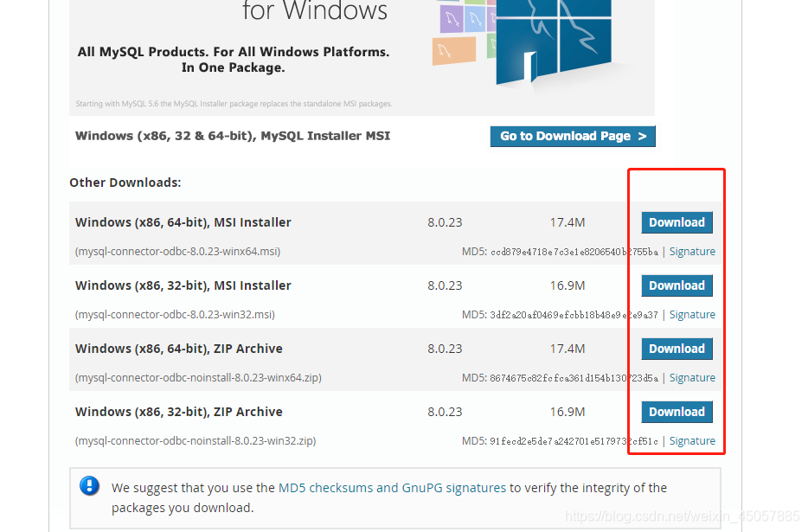
Task: Open Signature link for winx64.msi
Action: click(x=692, y=252)
